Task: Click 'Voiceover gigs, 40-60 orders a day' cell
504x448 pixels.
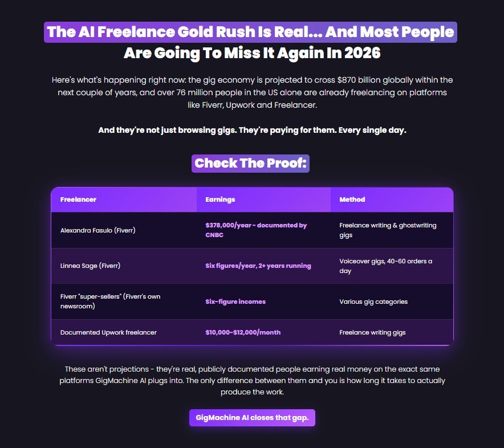Action: [386, 266]
